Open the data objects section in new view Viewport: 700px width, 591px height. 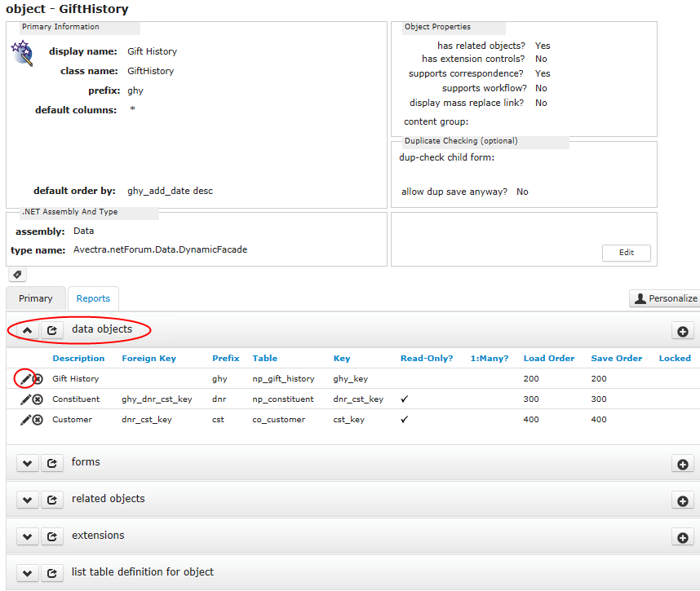pyautogui.click(x=51, y=331)
